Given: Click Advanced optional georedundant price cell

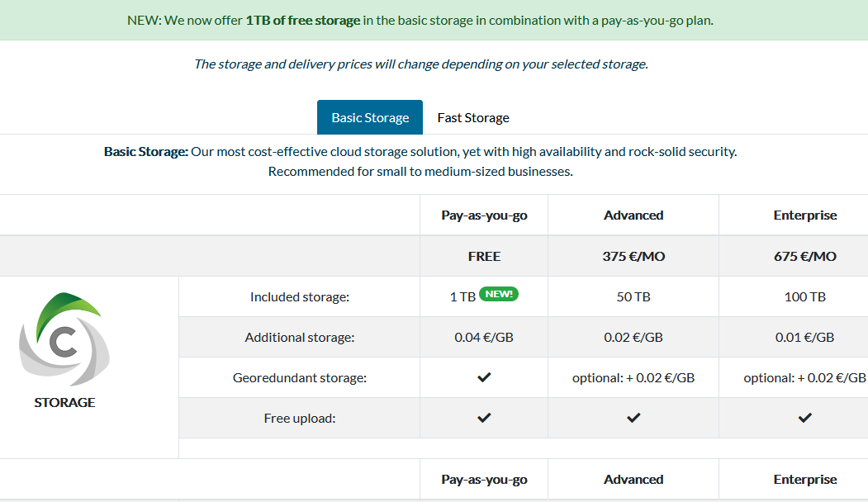Looking at the screenshot, I should click(x=633, y=377).
